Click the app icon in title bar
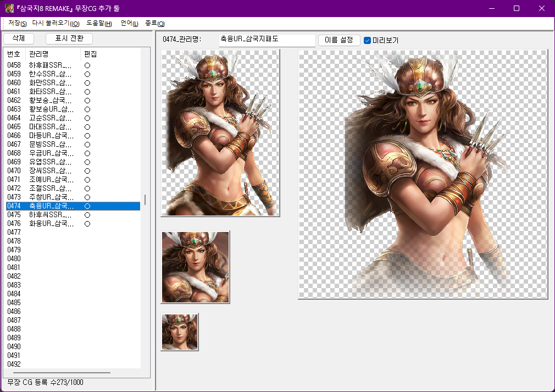 click(x=9, y=8)
